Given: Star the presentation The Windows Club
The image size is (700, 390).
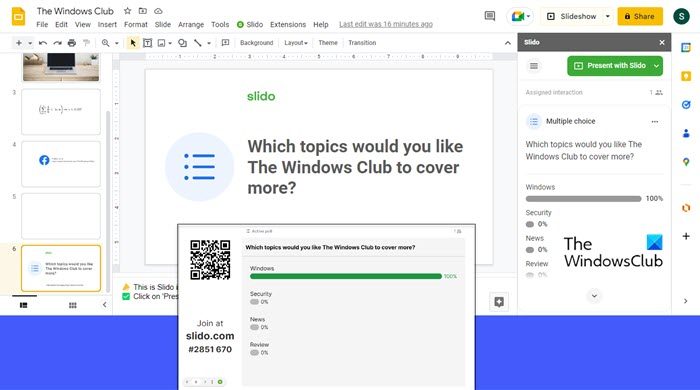Looking at the screenshot, I should click(127, 11).
